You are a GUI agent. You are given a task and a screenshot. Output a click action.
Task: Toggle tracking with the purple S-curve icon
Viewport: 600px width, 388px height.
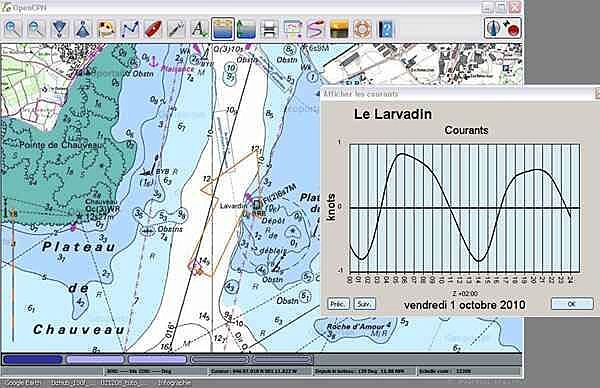[316, 29]
